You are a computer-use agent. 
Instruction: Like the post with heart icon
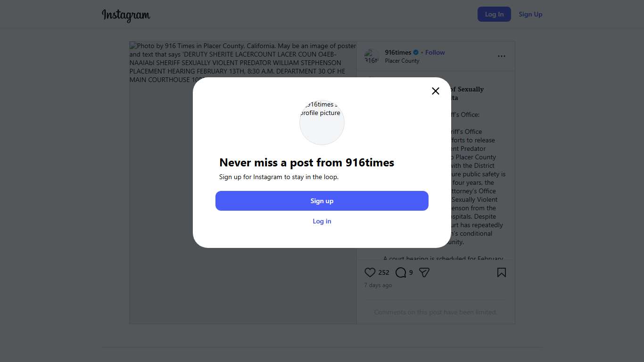point(370,272)
